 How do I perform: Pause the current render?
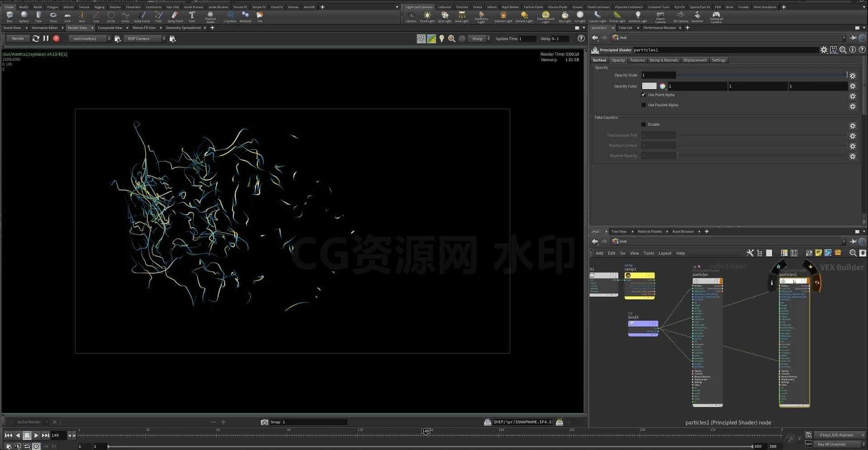tap(46, 39)
